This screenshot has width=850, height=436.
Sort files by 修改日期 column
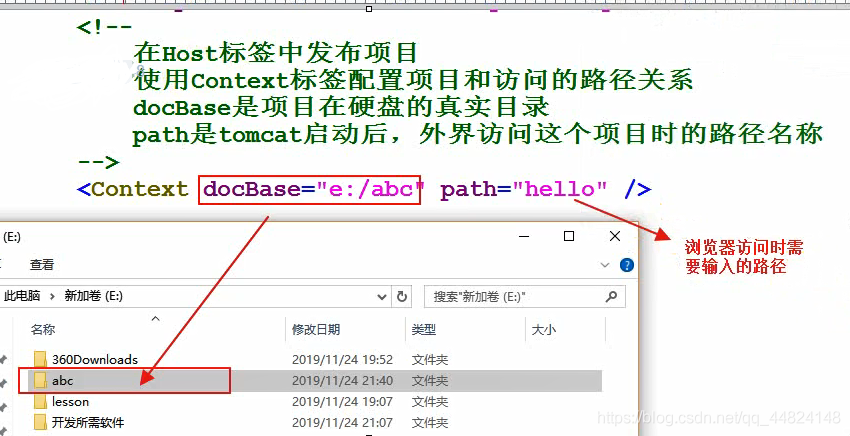click(316, 330)
